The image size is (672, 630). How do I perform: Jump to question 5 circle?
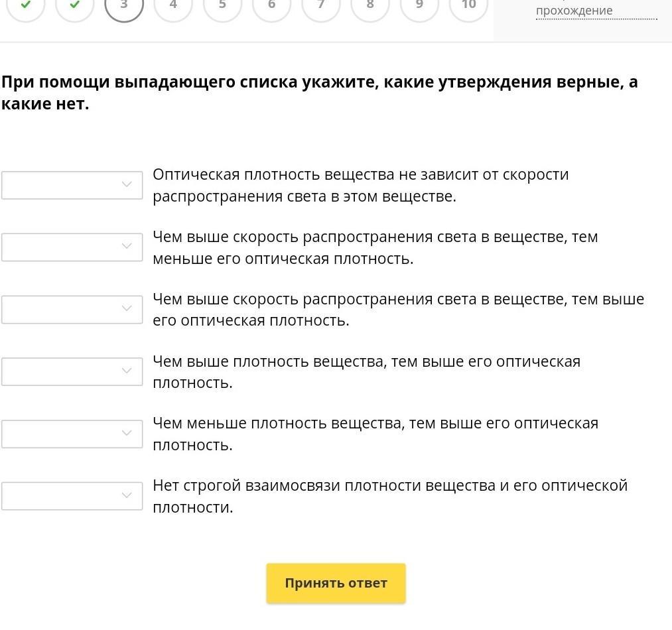tap(222, 6)
